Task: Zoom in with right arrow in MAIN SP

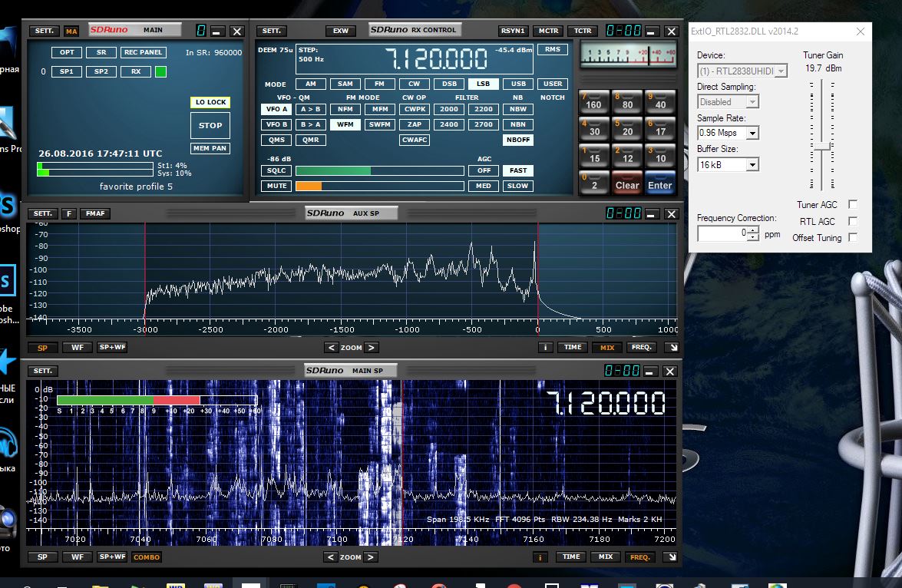Action: pos(371,557)
